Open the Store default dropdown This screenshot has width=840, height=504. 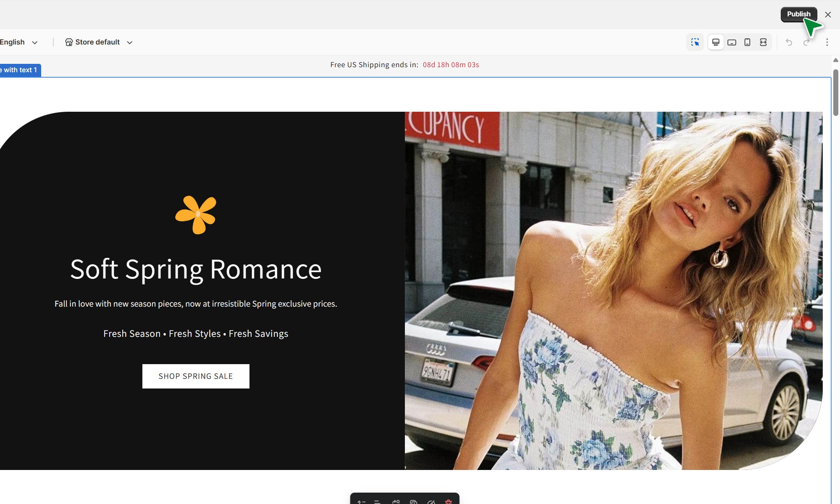point(129,42)
